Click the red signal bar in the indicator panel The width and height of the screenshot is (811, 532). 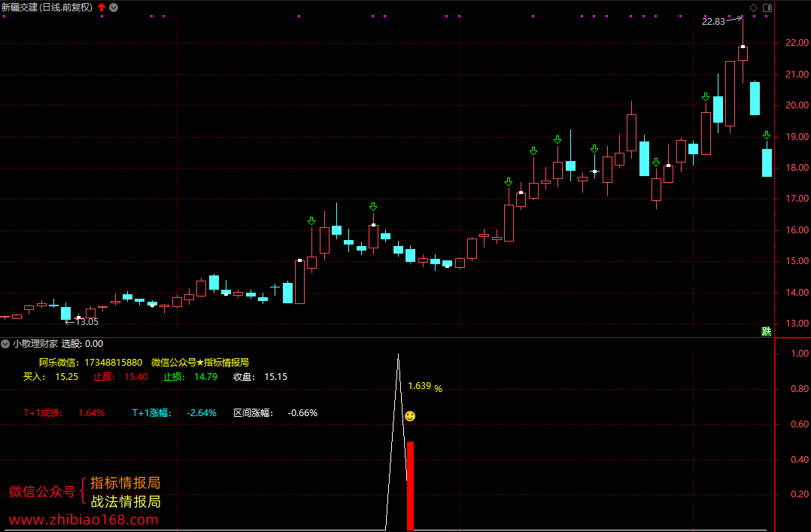pos(410,486)
